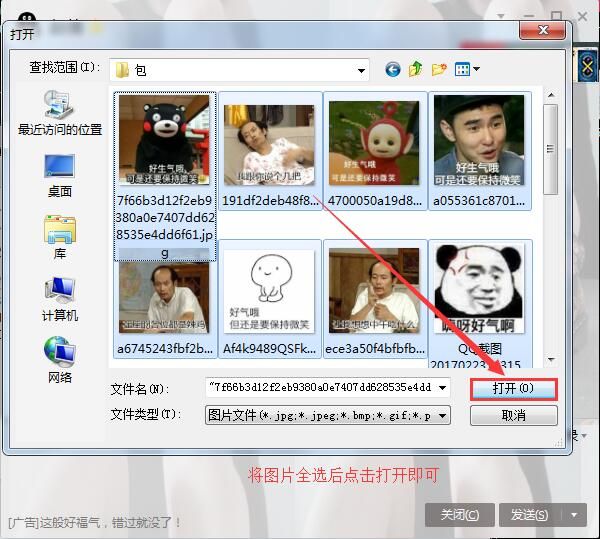The height and width of the screenshot is (539, 600).
Task: Select 计算机 in the sidebar
Action: (x=60, y=299)
